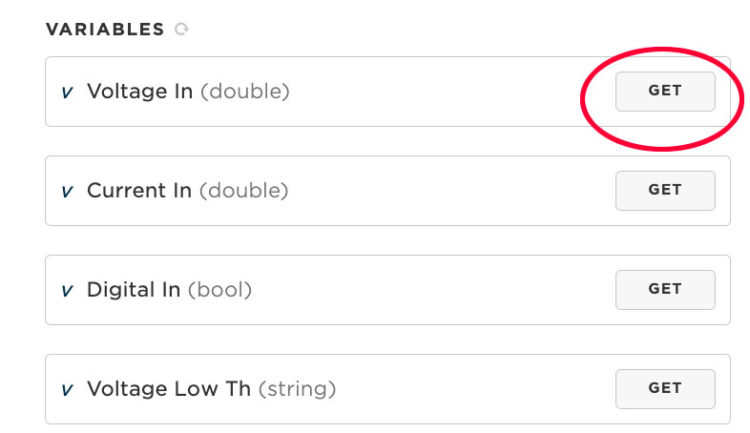Select the Voltage Low Th variable name
This screenshot has width=750, height=433.
169,389
